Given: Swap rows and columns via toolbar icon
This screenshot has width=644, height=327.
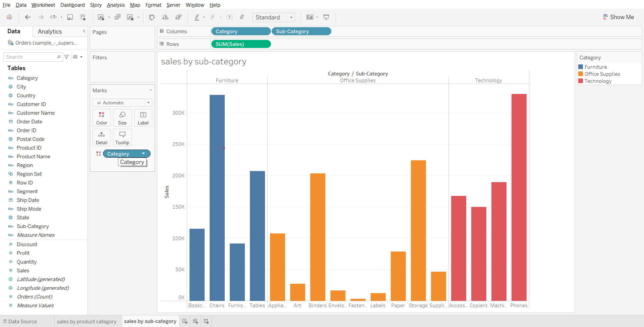Looking at the screenshot, I should point(152,17).
